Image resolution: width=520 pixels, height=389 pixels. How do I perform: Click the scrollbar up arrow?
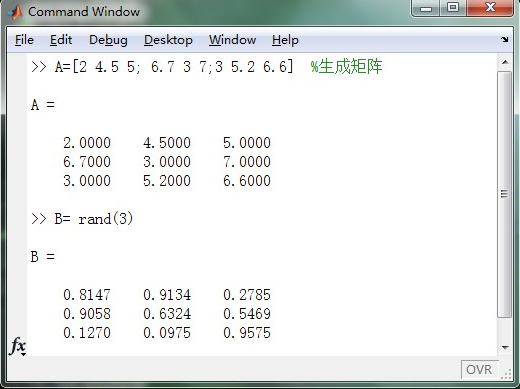coord(505,62)
